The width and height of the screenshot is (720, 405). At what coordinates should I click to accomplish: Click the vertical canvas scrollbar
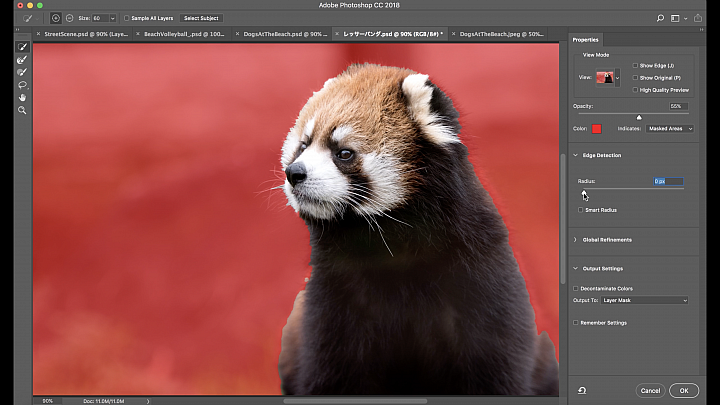click(x=562, y=219)
